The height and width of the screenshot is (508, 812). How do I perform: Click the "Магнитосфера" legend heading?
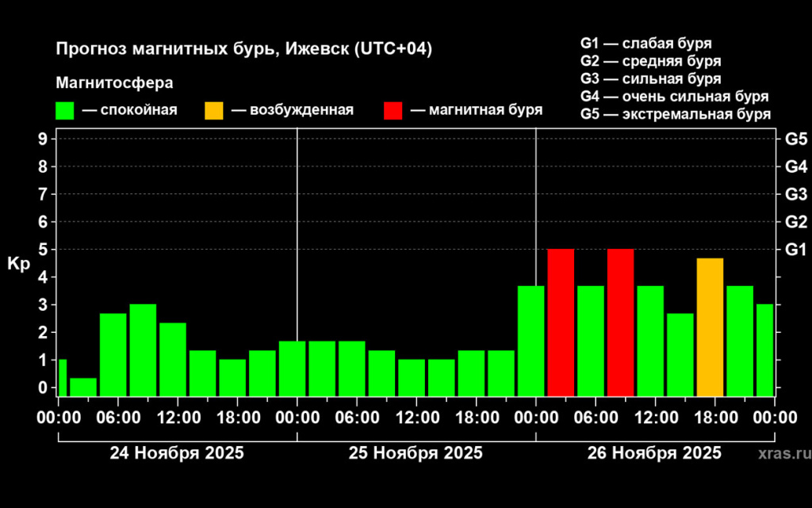[x=114, y=82]
